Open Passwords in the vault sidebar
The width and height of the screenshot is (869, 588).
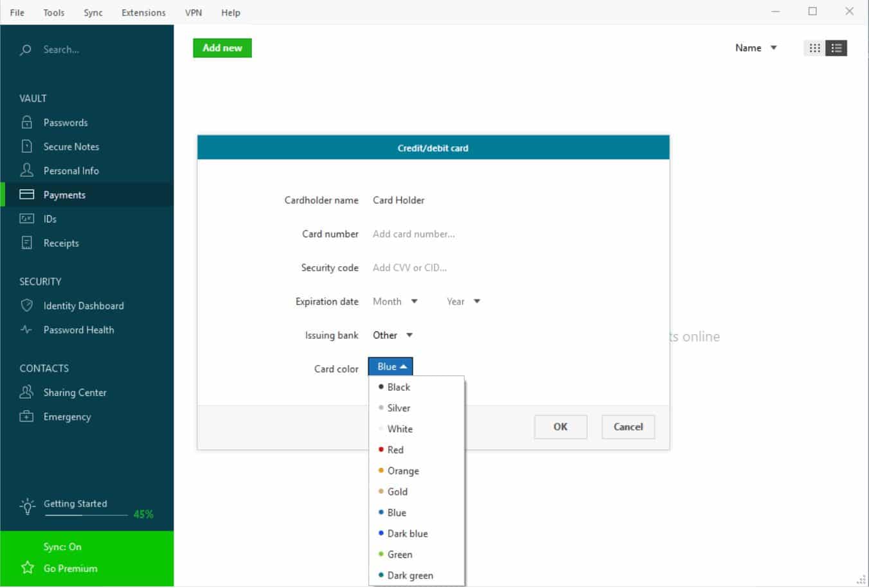[x=66, y=122]
